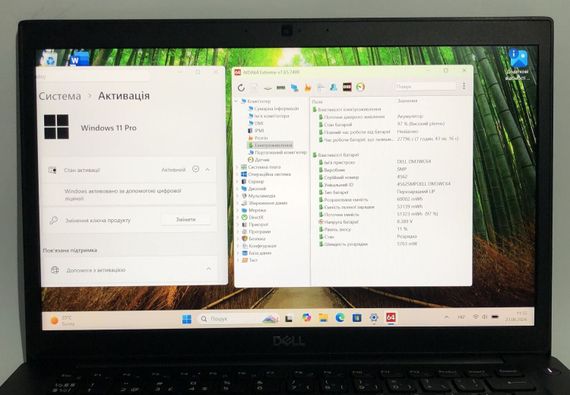The image size is (570, 395).
Task: Click the Змінити product key button
Action: (x=186, y=219)
